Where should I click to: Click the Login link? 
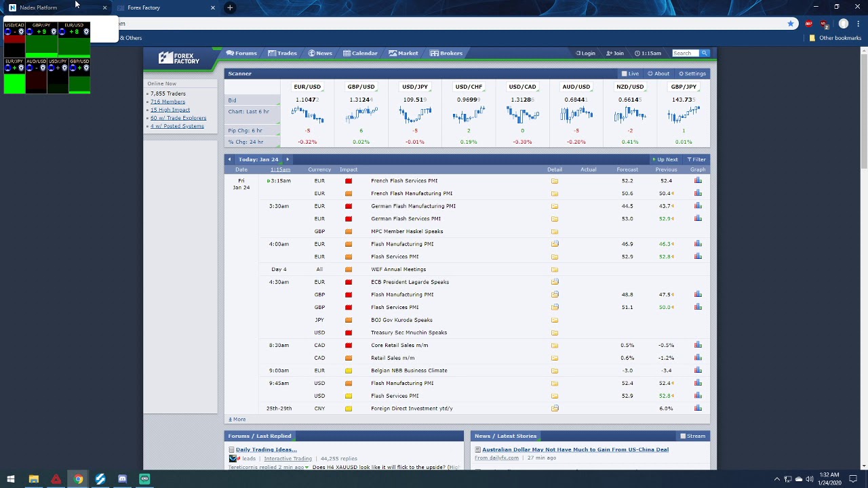tap(585, 54)
